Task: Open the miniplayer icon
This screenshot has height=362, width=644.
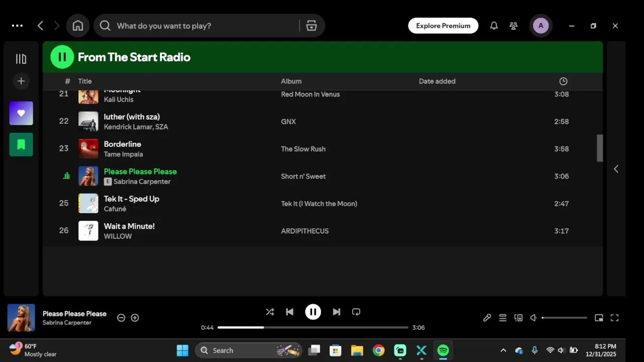Action: pos(599,318)
